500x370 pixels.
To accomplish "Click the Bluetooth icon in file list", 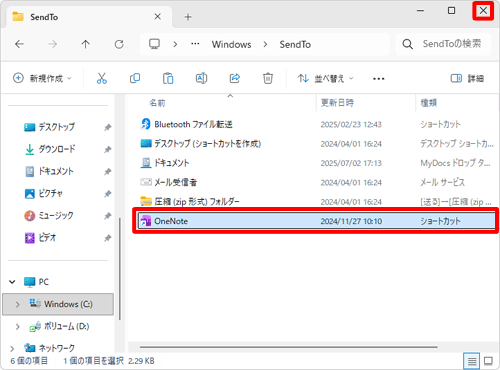I will (x=146, y=124).
